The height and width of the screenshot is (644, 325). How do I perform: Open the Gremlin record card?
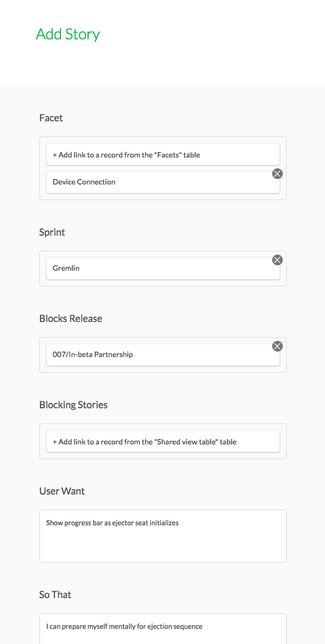click(x=163, y=269)
